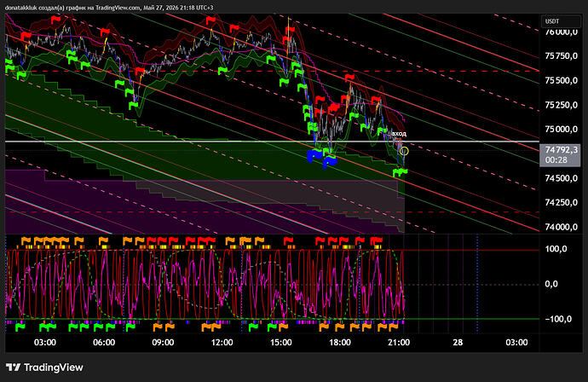Click the 28 date label on time axis

coord(458,342)
